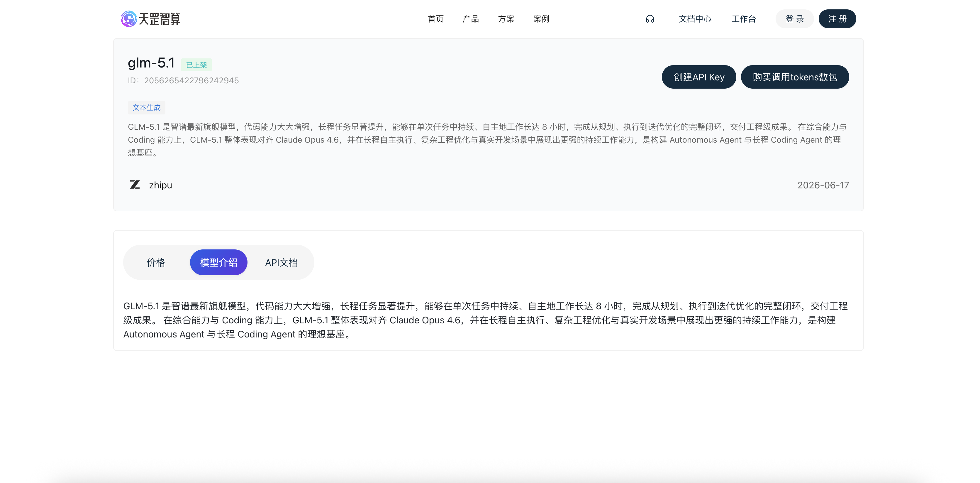Open 工作台 link

(744, 19)
